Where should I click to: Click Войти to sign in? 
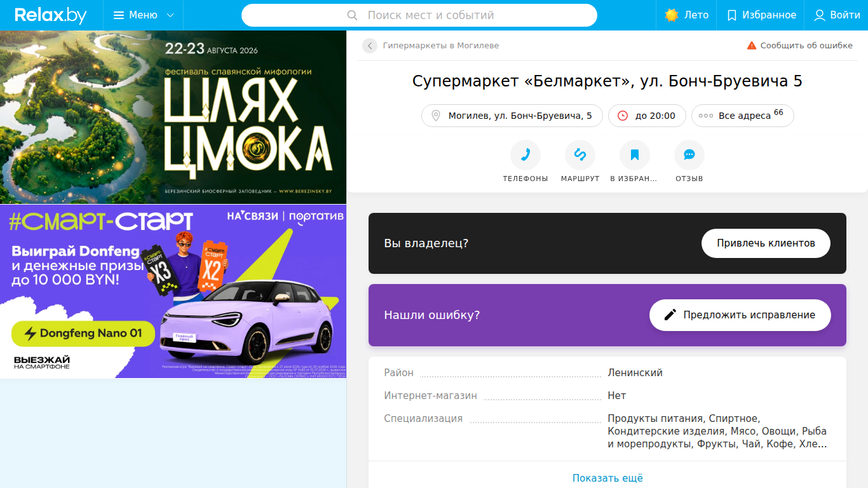(x=836, y=15)
